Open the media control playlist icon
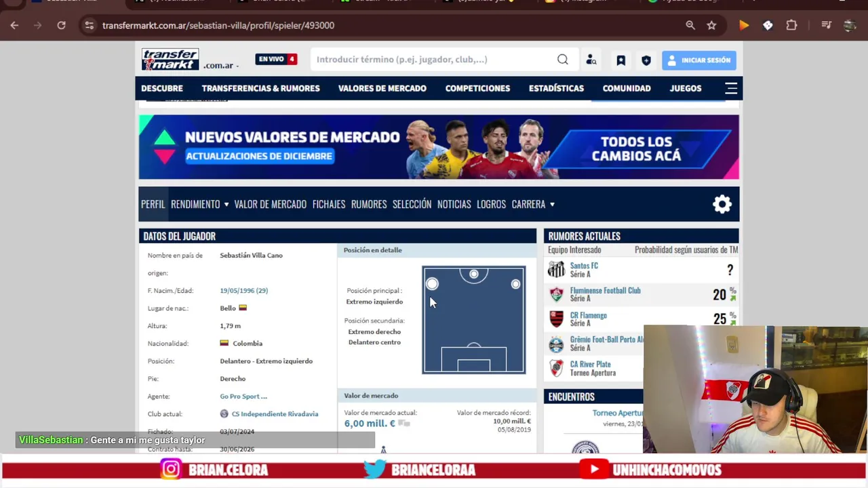Screen dimensions: 868x488 [x=826, y=25]
